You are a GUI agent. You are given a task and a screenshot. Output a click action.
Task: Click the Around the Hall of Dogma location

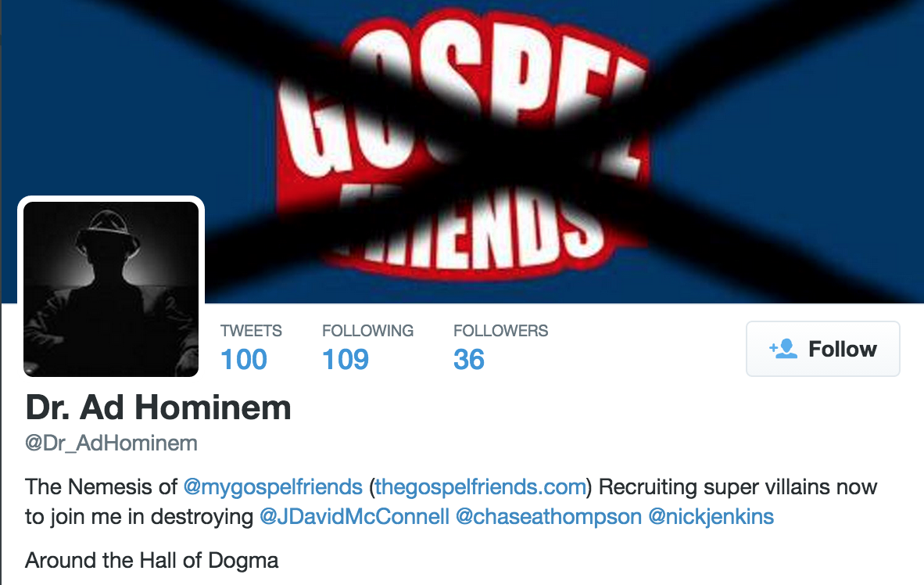coord(152,560)
